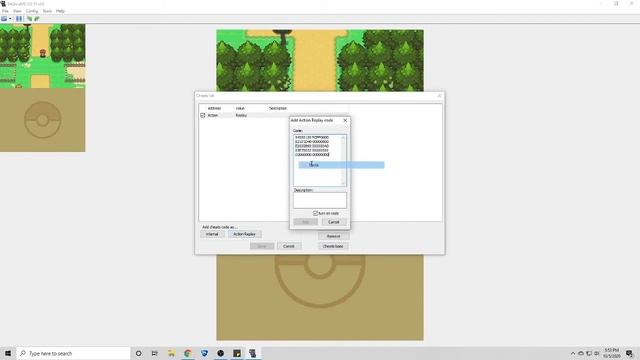Open the Help menu

(60, 11)
